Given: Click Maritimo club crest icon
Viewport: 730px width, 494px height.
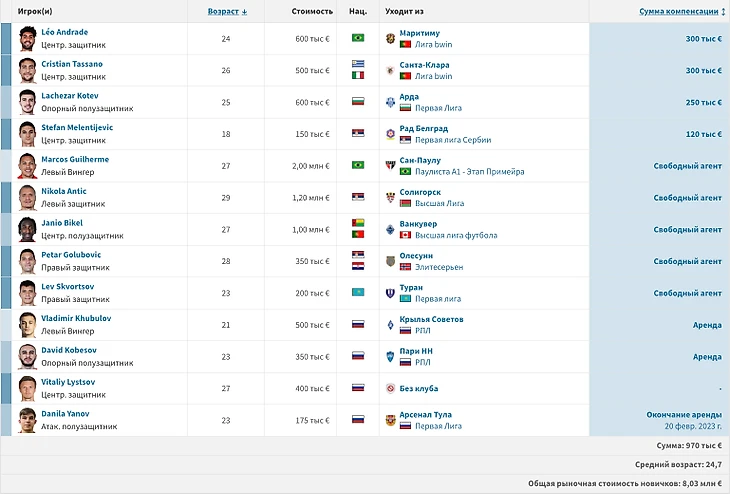Looking at the screenshot, I should 391,39.
